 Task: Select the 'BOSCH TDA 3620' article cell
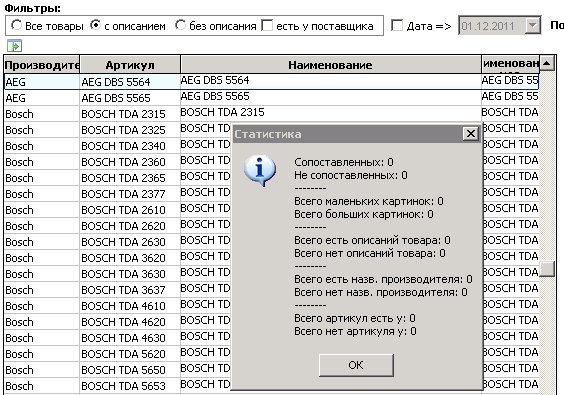(x=129, y=258)
